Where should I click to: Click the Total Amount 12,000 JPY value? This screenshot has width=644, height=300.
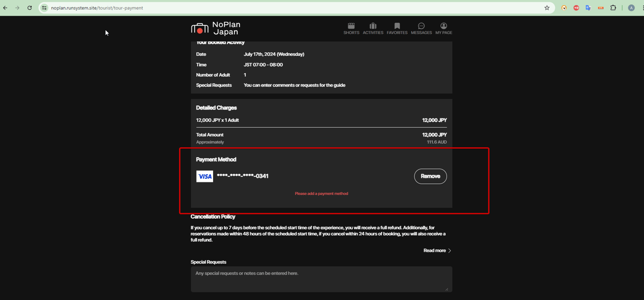[x=435, y=135]
